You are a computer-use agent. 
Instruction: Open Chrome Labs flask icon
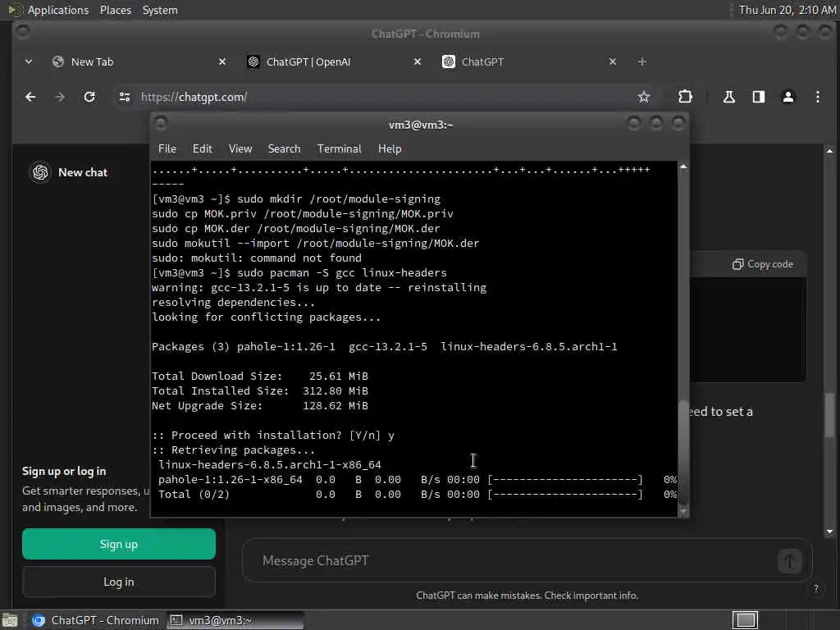[x=728, y=97]
